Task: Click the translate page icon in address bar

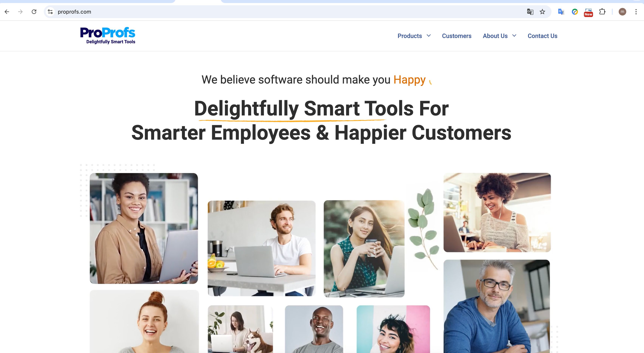Action: 530,12
